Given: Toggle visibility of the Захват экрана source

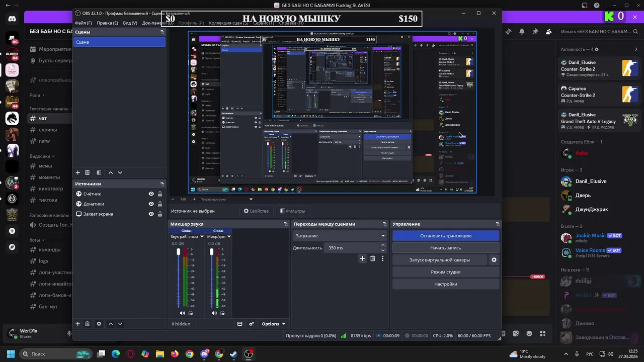Looking at the screenshot, I should point(151,214).
